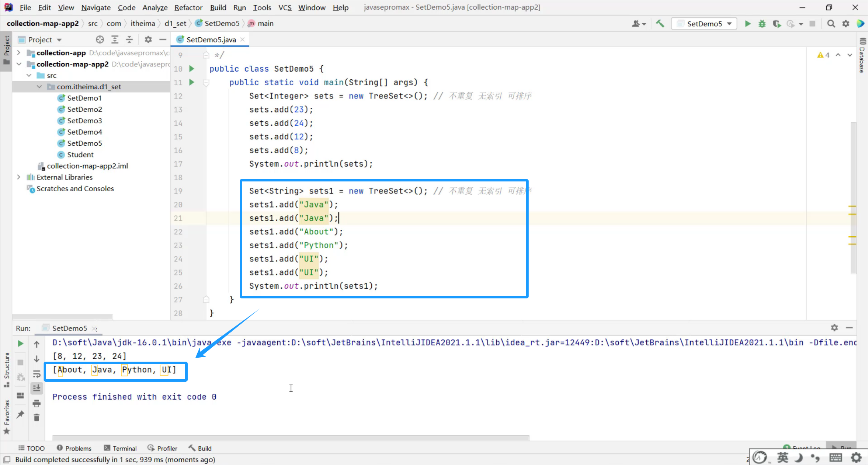Toggle soft-wrap in the Run console
Screen dimensions: 868x465
point(36,374)
